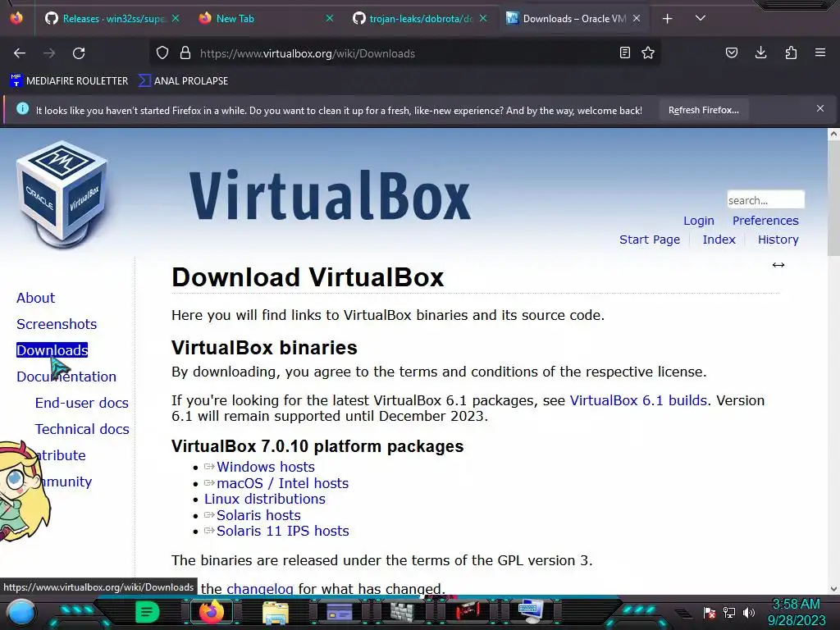Click the pinned Firefox tab icon
This screenshot has width=840, height=630.
point(16,18)
